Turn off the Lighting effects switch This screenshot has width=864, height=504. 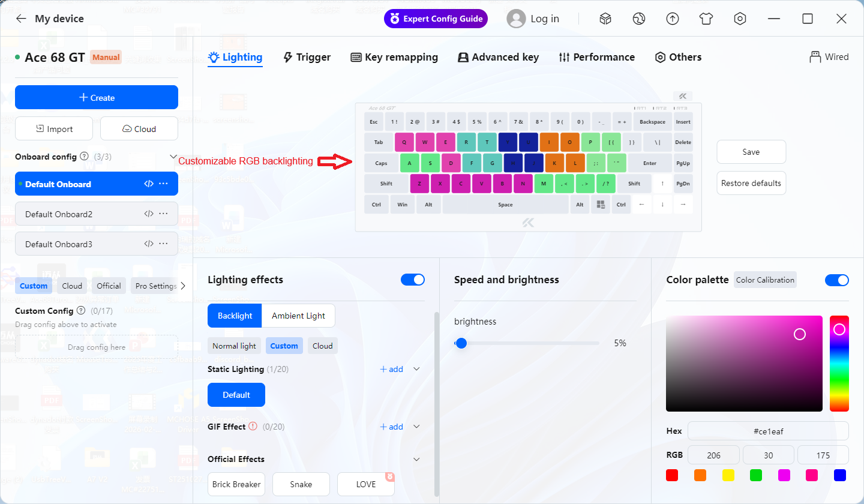[x=413, y=280]
